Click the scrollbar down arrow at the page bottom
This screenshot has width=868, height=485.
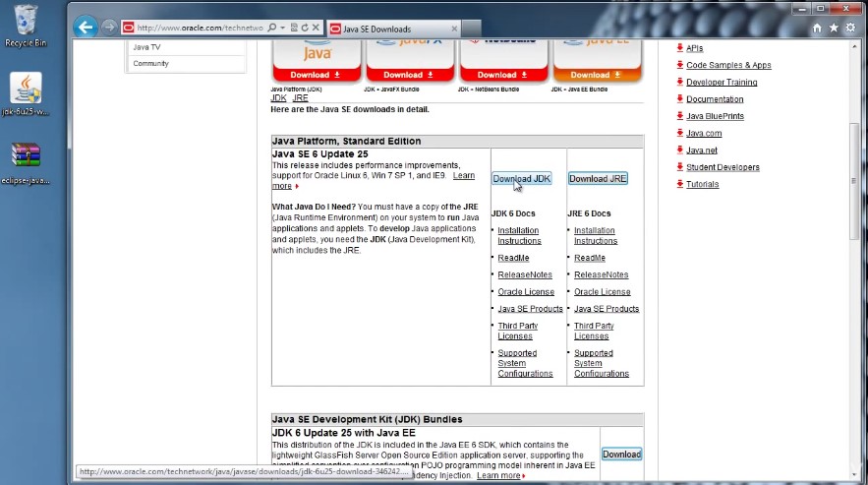(x=854, y=474)
